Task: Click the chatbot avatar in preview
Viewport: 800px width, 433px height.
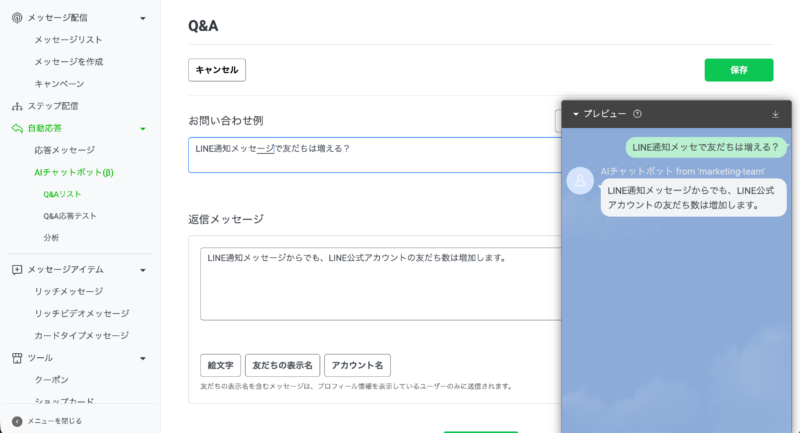Action: (x=580, y=181)
